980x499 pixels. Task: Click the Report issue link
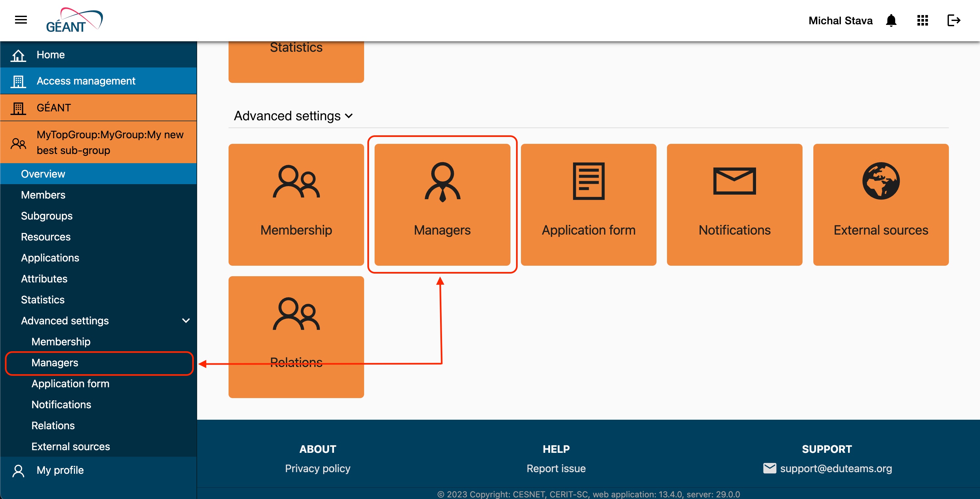point(556,468)
